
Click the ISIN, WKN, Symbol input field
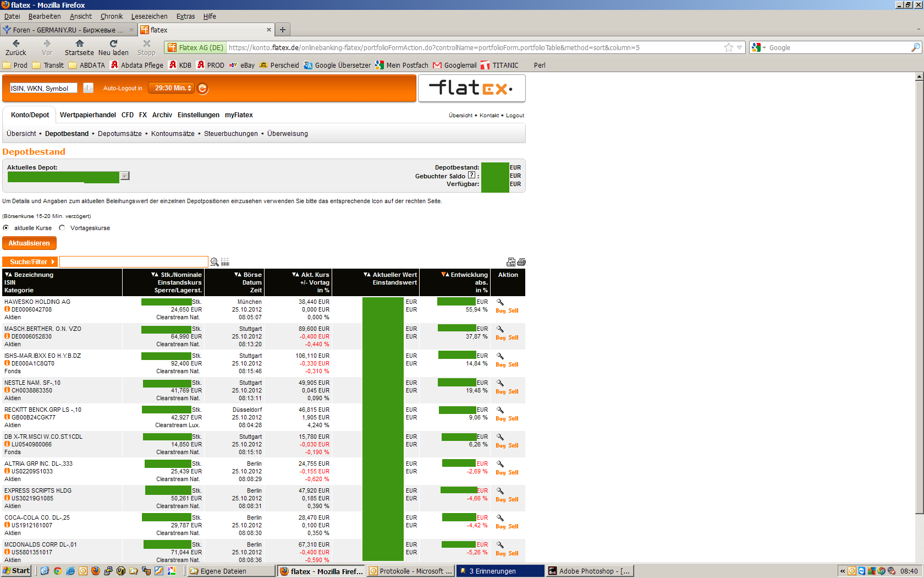43,88
